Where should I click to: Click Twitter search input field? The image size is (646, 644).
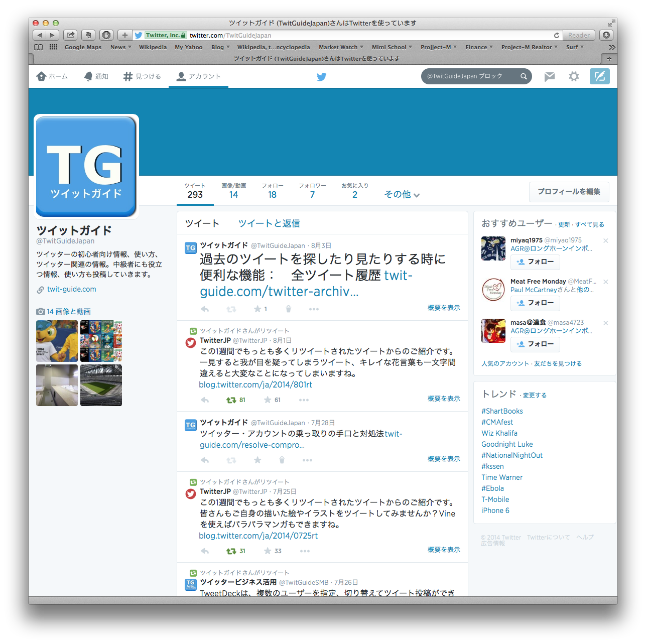point(469,76)
